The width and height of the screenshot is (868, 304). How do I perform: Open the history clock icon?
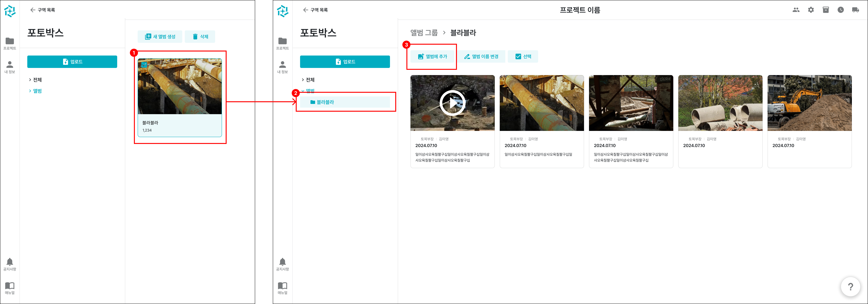(840, 10)
